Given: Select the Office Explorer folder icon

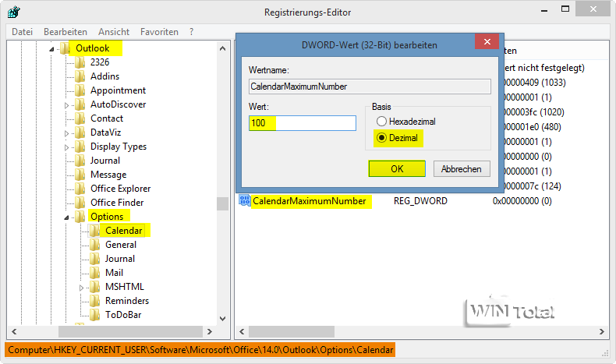Looking at the screenshot, I should point(80,189).
